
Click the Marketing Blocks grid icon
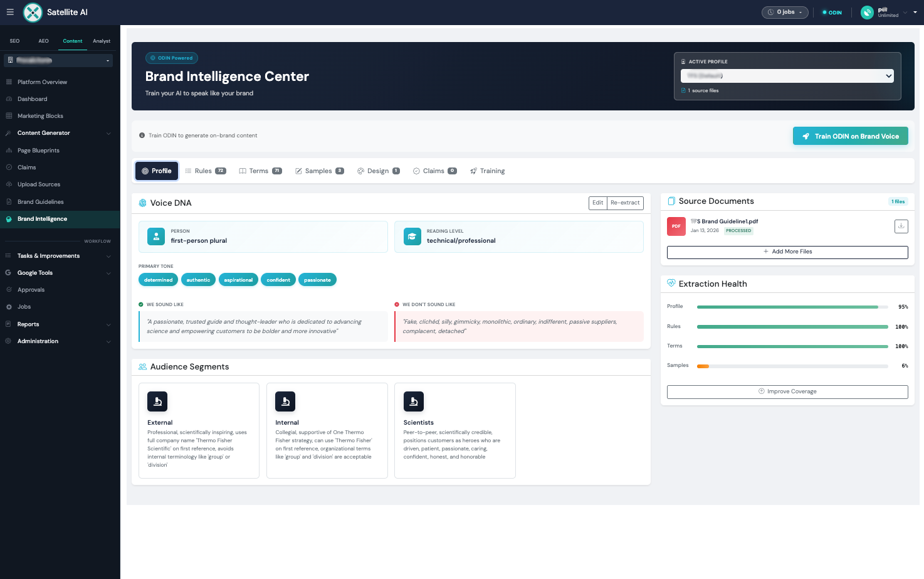pos(9,116)
